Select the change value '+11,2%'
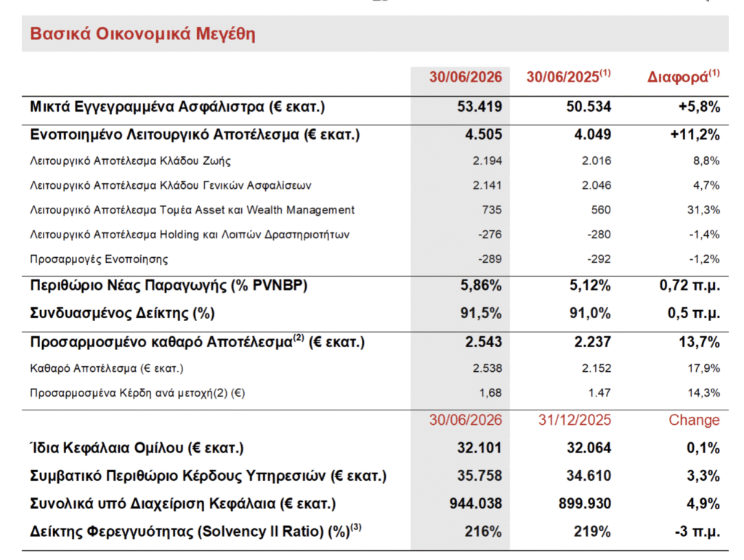The height and width of the screenshot is (560, 744). point(695,134)
